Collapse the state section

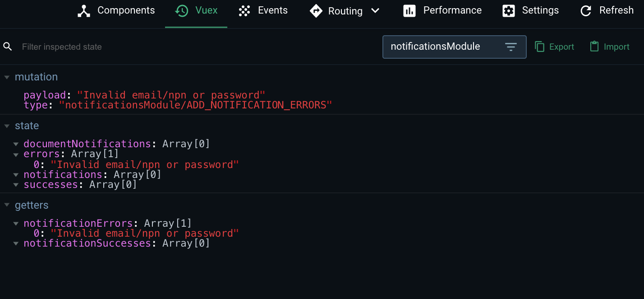tap(7, 126)
